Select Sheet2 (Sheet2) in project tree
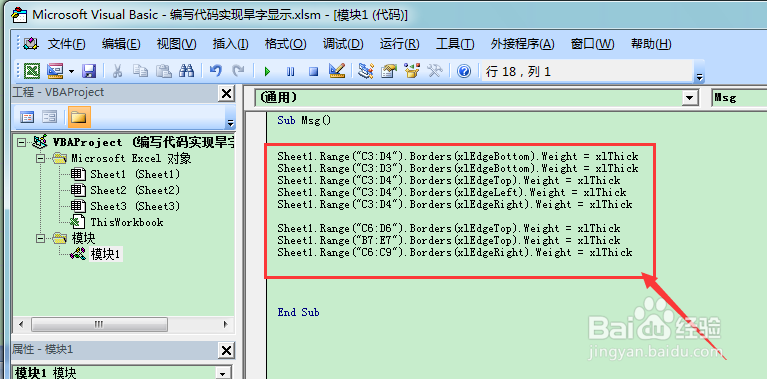 click(x=135, y=190)
